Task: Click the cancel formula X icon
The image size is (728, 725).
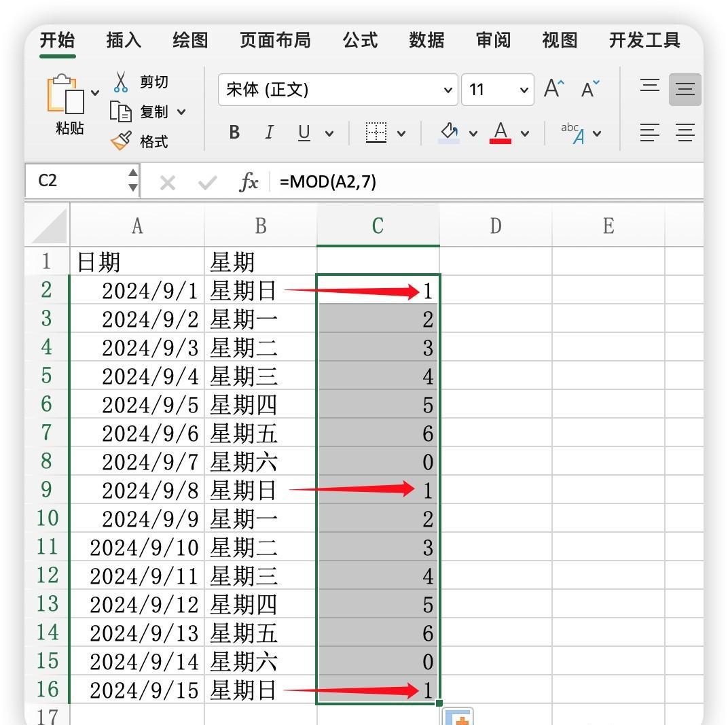Action: (167, 183)
